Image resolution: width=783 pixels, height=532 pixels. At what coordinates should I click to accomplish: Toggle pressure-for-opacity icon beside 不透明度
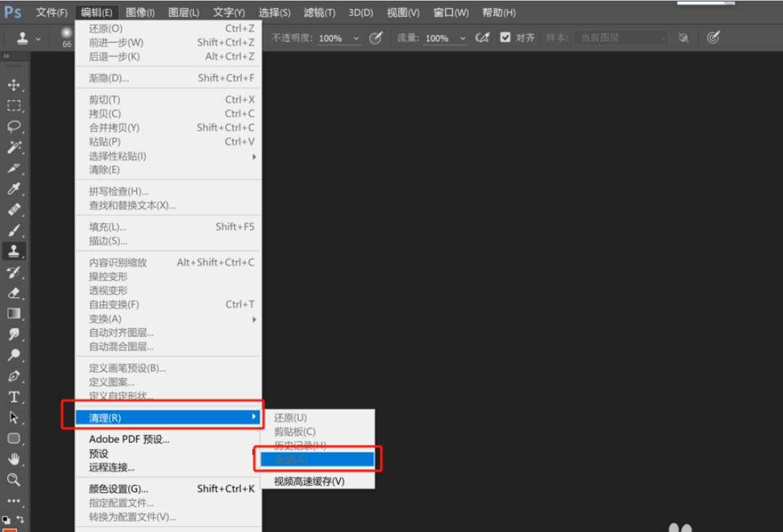376,38
